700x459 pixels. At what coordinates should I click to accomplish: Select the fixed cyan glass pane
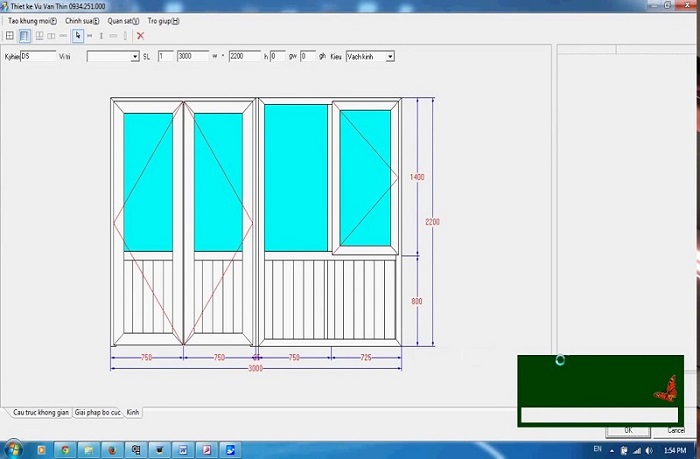coord(296,178)
